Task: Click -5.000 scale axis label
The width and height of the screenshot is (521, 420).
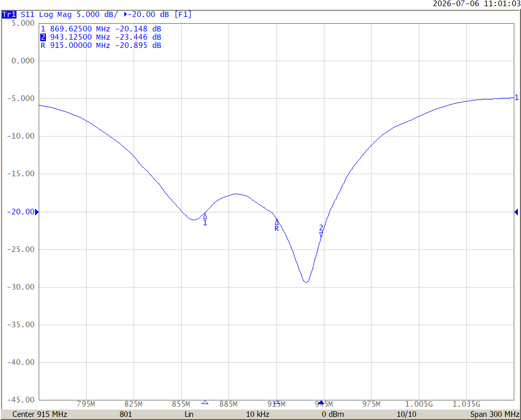Action: coord(21,98)
